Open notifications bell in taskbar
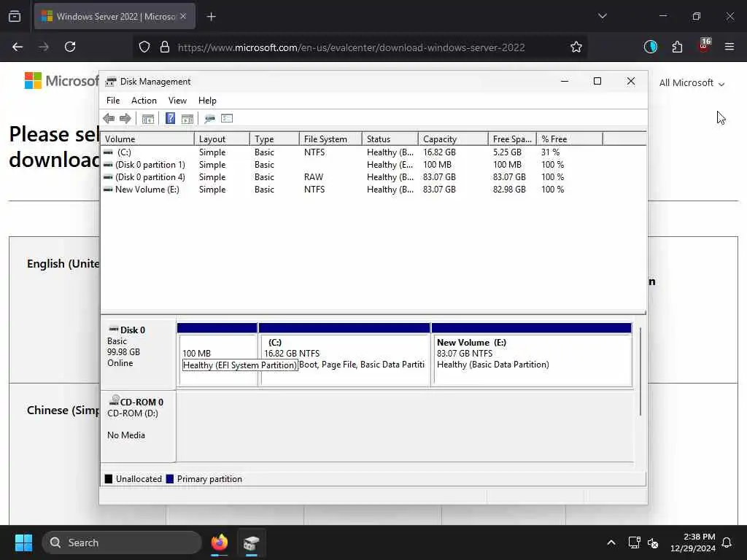Screen dimensions: 747x560 pos(727,542)
